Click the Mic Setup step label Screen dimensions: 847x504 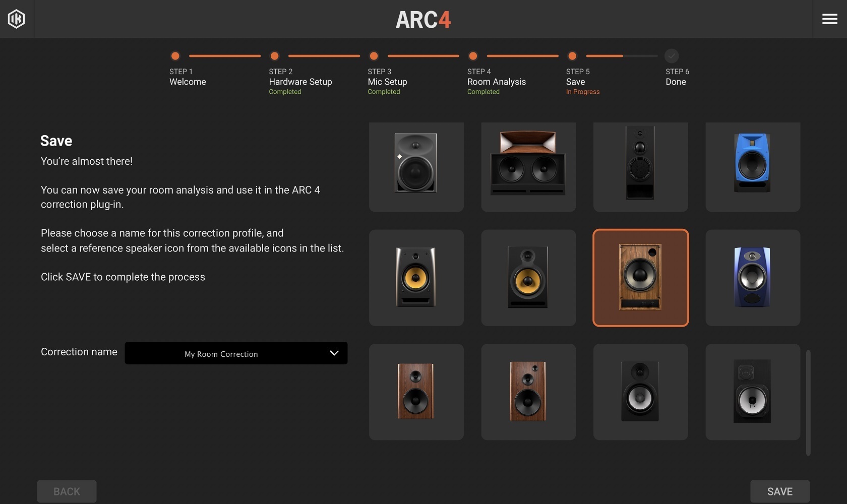387,82
